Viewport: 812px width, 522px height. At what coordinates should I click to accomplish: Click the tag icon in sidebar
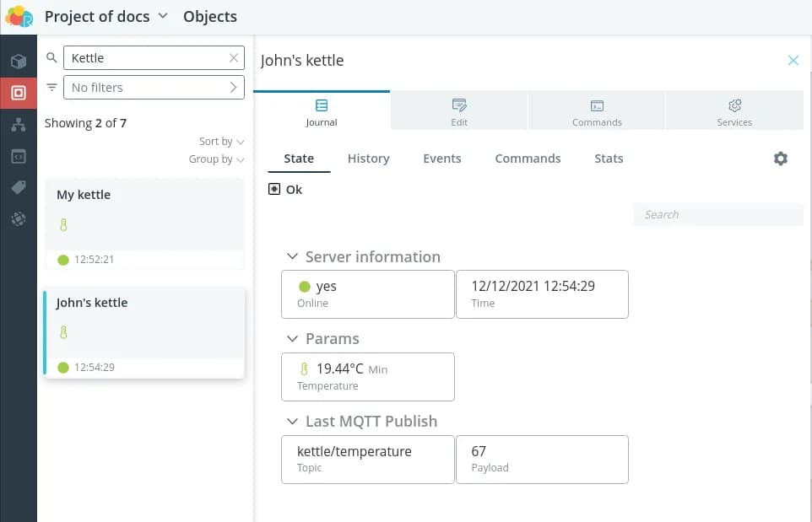coord(18,187)
